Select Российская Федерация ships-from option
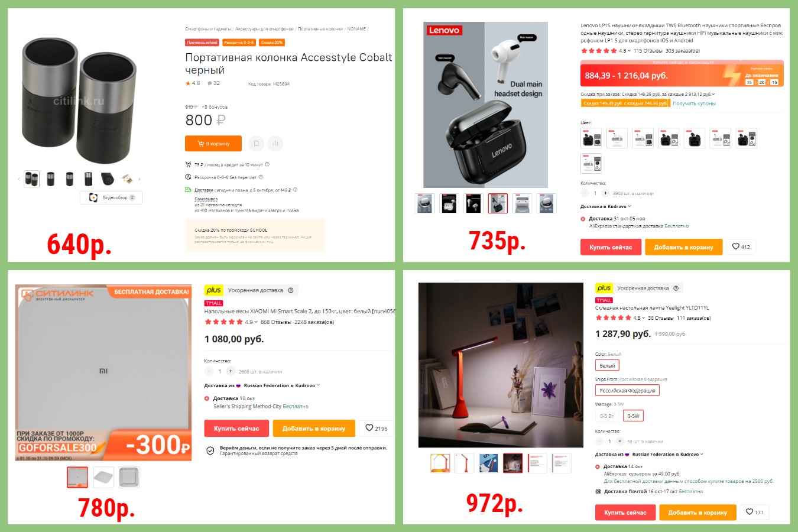The width and height of the screenshot is (798, 532). click(x=627, y=390)
